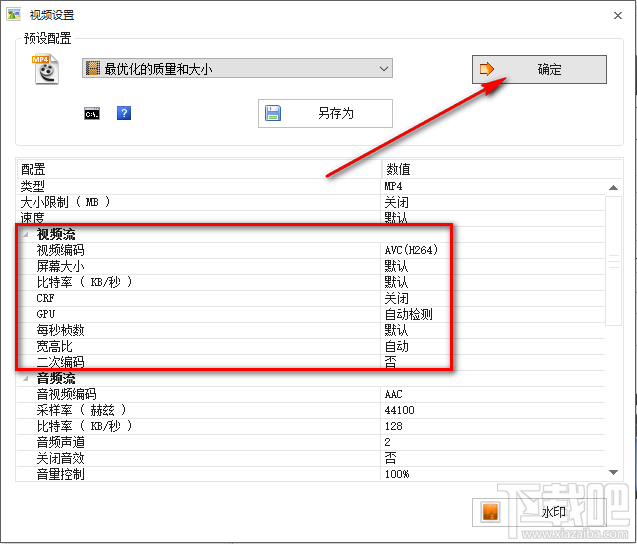
Task: Select the 关闭音效 row
Action: tap(311, 458)
